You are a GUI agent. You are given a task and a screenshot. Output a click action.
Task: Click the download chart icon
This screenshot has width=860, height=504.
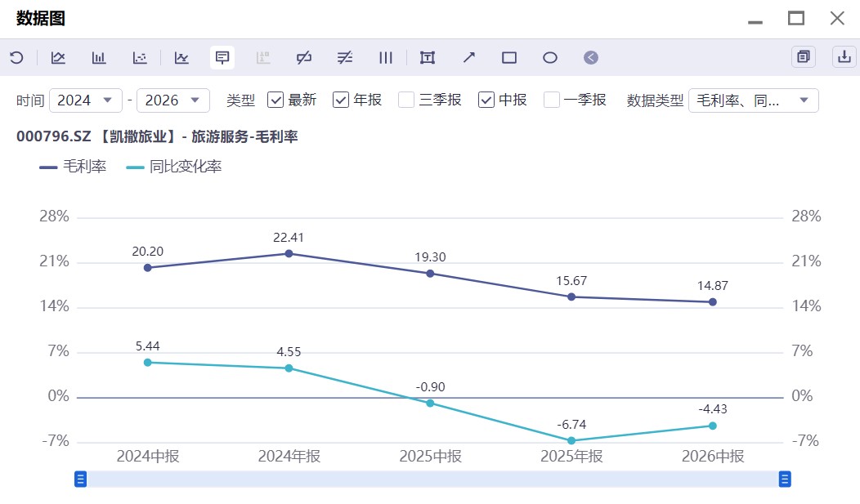coord(844,57)
